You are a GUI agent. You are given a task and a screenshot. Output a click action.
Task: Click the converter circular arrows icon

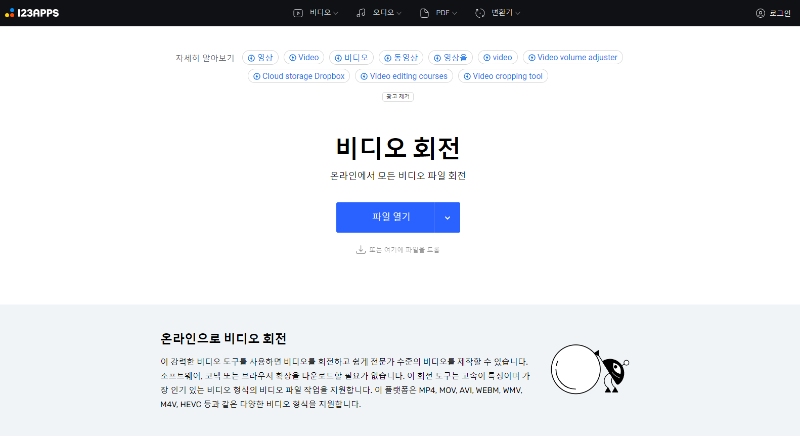[480, 13]
